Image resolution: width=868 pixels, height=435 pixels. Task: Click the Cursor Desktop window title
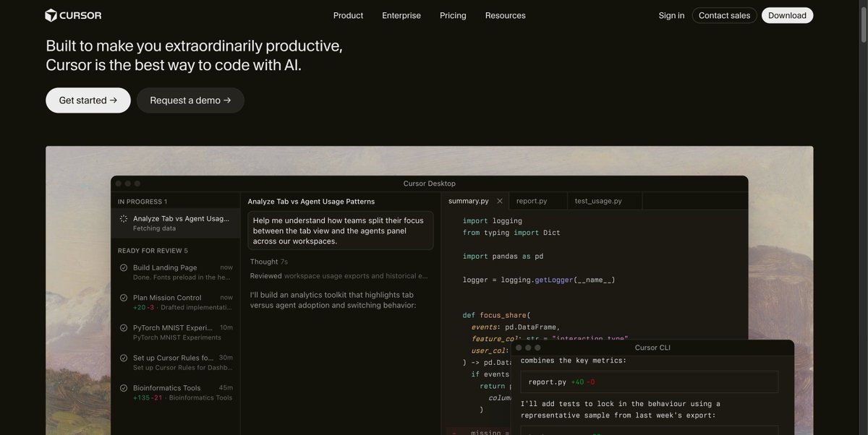click(x=430, y=184)
